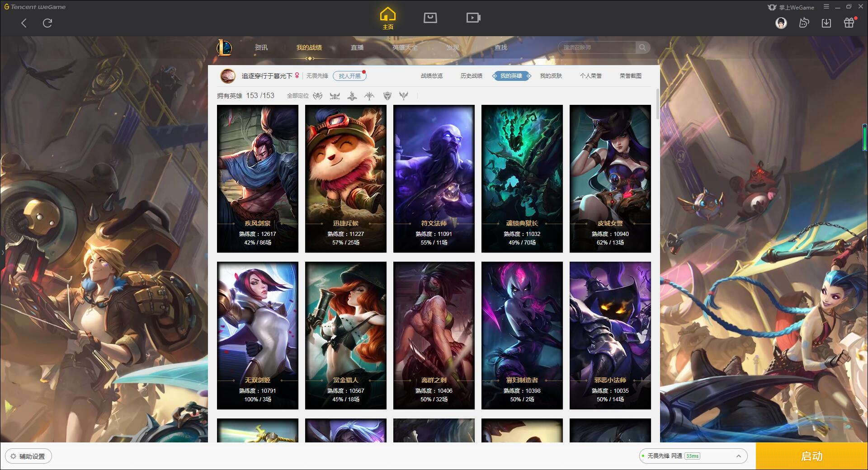Select the 疾风剑豪 hero card
868x470 pixels.
pos(258,179)
